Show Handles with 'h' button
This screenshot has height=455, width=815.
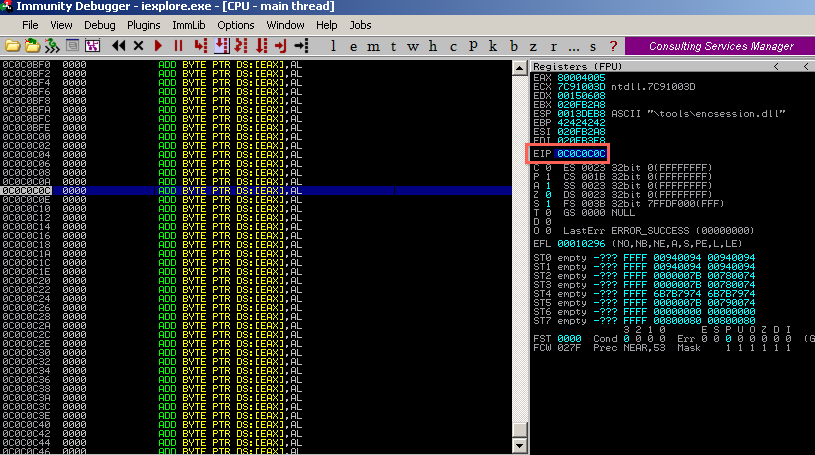coord(433,46)
